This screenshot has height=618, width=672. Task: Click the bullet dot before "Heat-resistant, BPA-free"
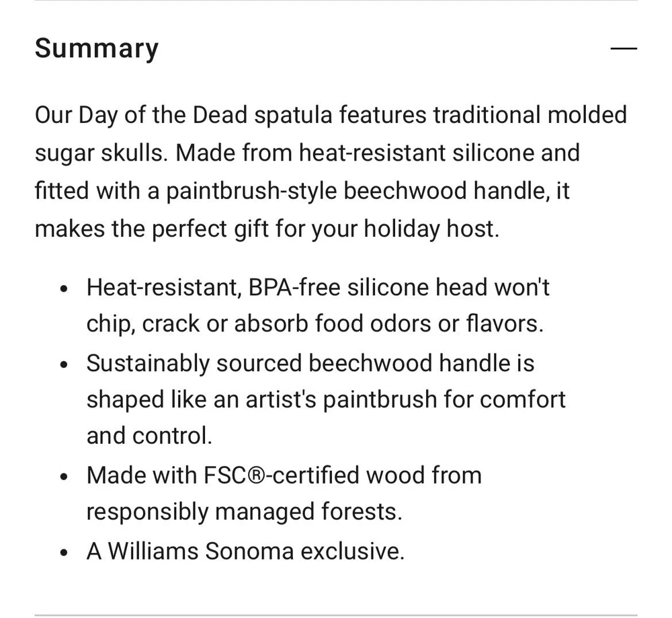pos(64,288)
